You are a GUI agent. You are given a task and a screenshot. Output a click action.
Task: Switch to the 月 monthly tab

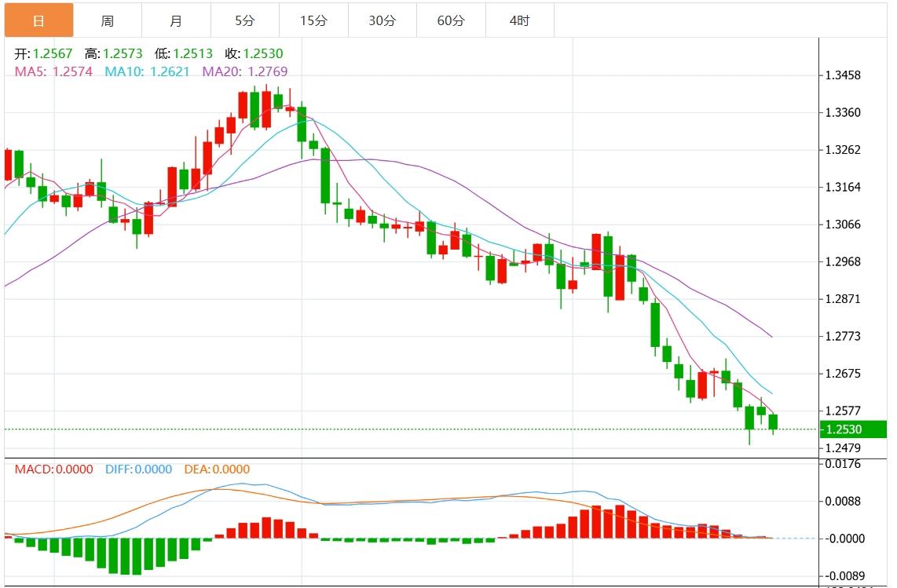pyautogui.click(x=176, y=20)
